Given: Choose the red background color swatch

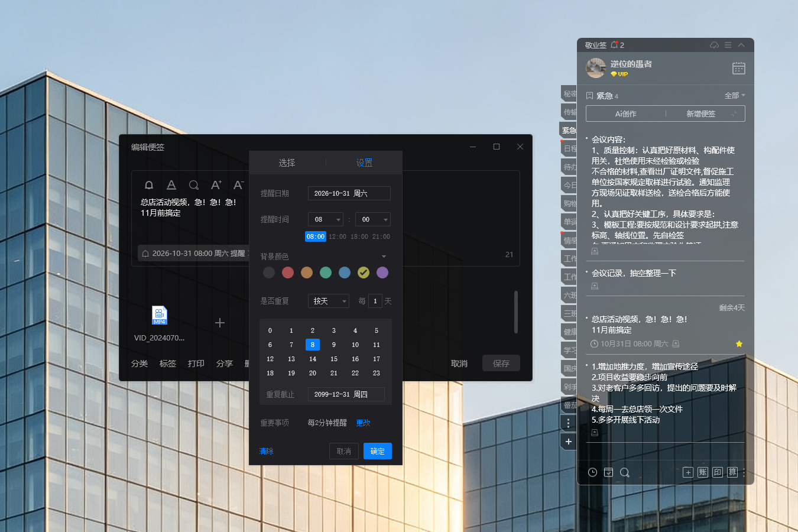Looking at the screenshot, I should coord(288,273).
